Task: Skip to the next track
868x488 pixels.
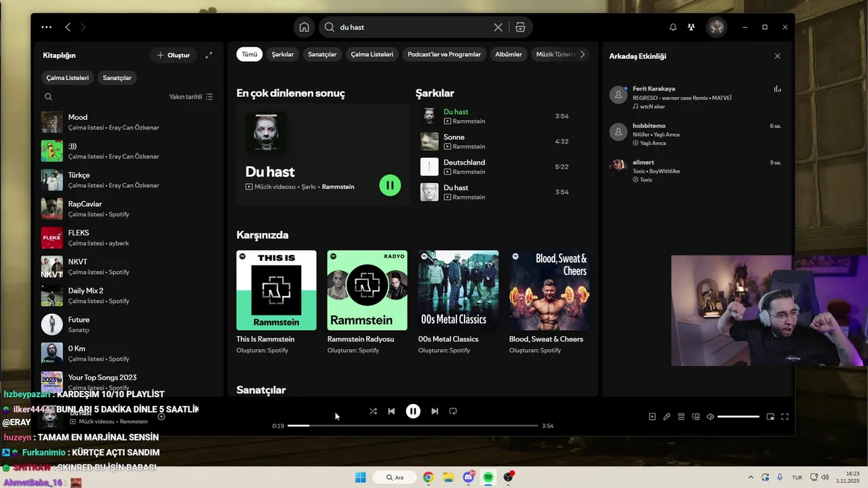Action: (x=435, y=411)
